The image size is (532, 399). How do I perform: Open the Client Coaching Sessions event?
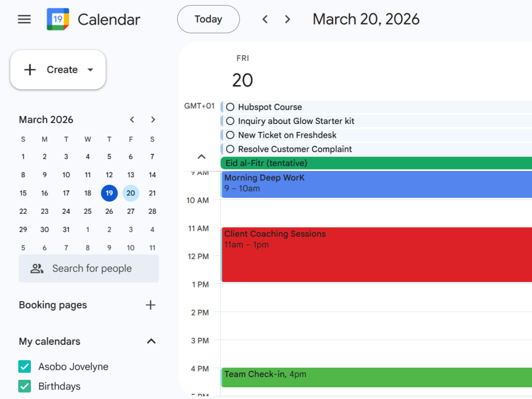(376, 254)
